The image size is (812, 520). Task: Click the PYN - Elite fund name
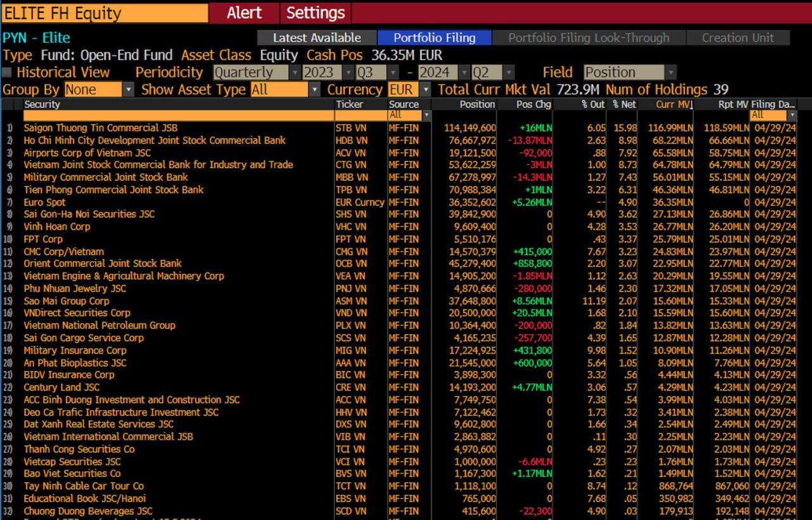click(36, 37)
